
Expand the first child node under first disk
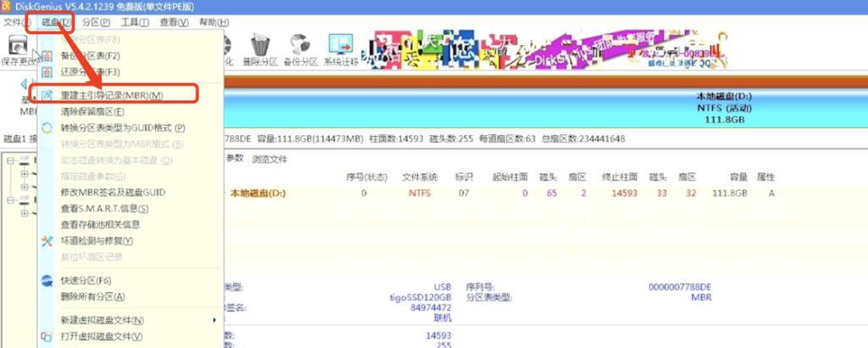pyautogui.click(x=25, y=174)
